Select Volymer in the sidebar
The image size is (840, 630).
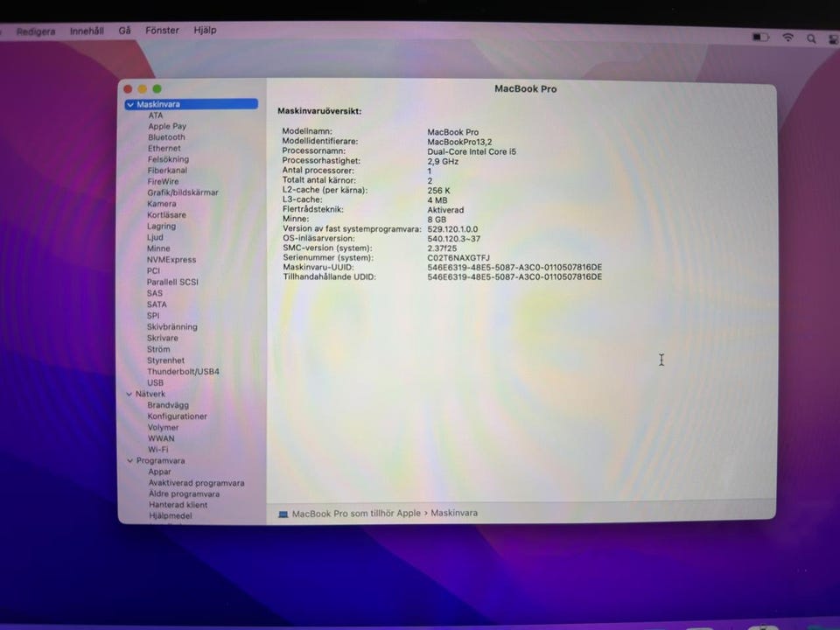click(x=164, y=428)
